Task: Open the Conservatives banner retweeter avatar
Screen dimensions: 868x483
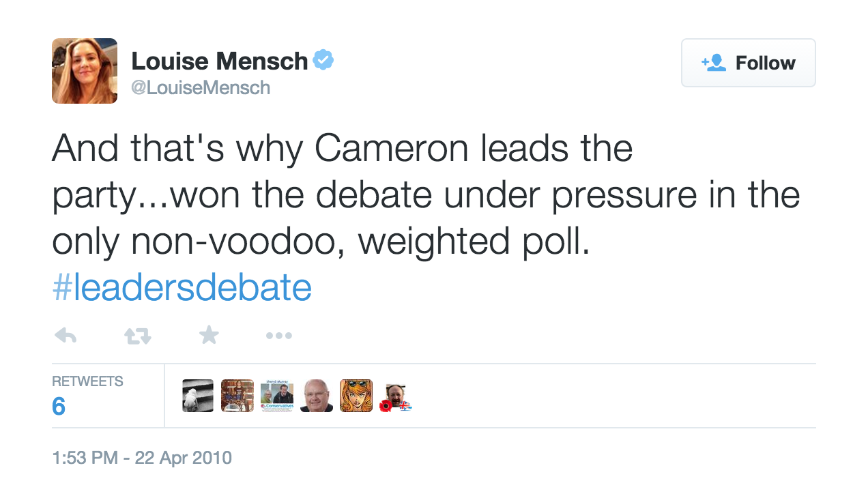Action: tap(277, 396)
